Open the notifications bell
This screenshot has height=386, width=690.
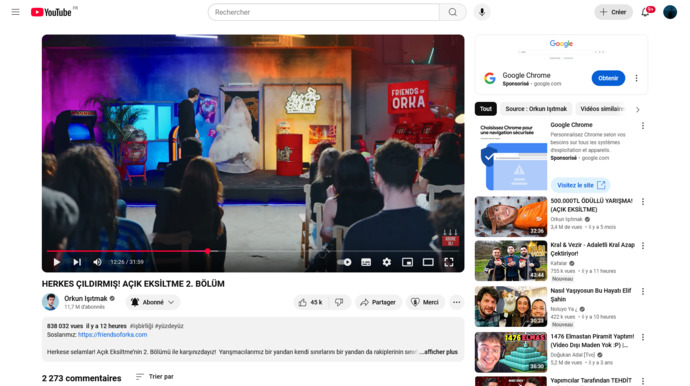[x=645, y=12]
